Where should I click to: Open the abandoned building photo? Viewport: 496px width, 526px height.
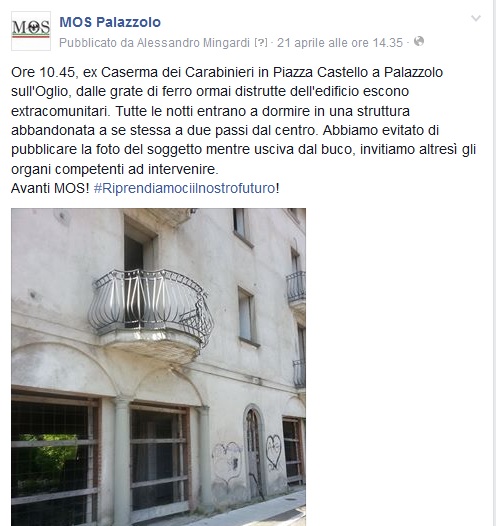[158, 367]
